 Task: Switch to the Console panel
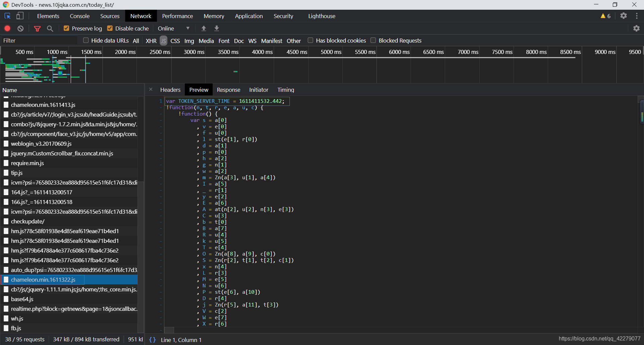(x=79, y=16)
